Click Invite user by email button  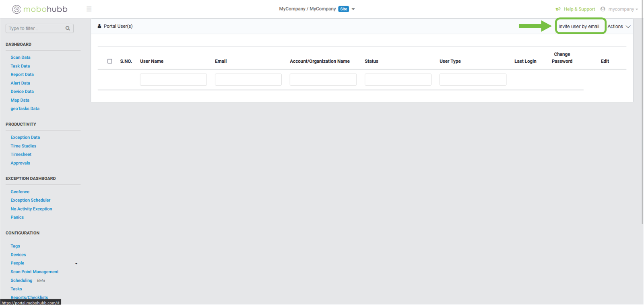coord(579,27)
